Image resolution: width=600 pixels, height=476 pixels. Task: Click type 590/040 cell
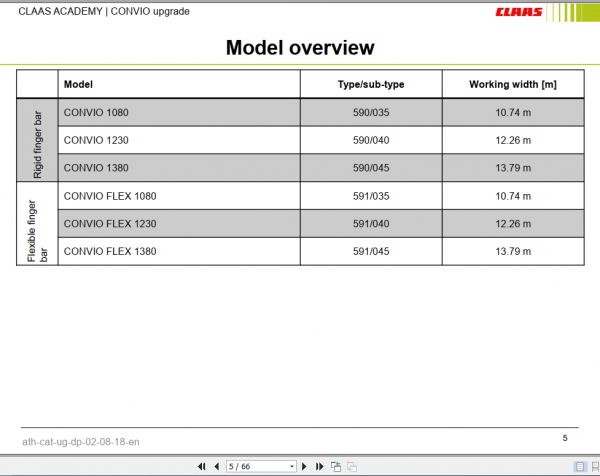[x=371, y=140]
